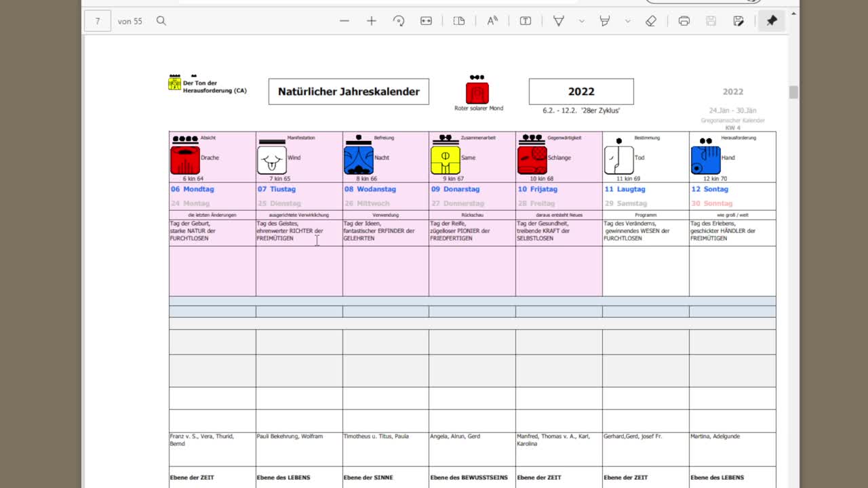Image resolution: width=868 pixels, height=488 pixels.
Task: Click the names Martina, Adelgunde
Action: 715,436
